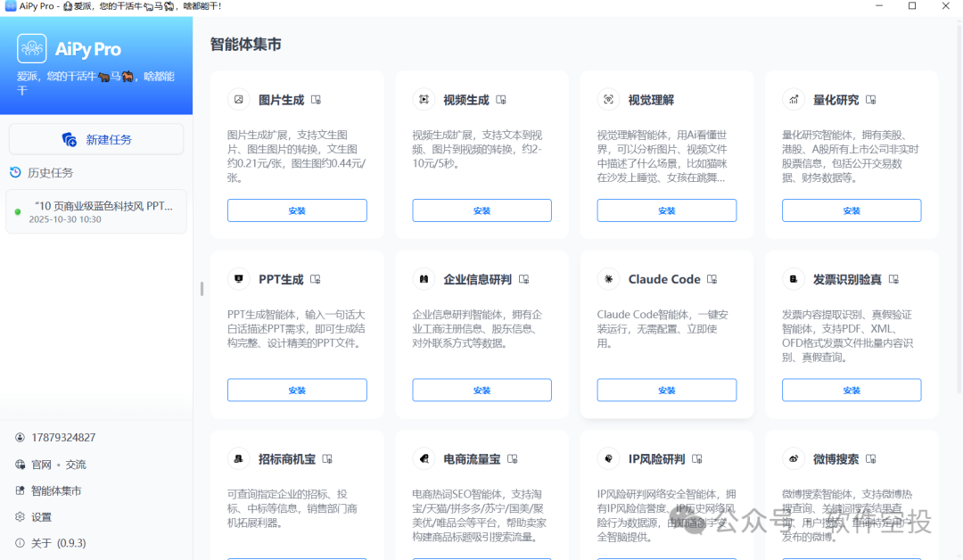The image size is (963, 560).
Task: Click the 视觉理解 camera icon
Action: pos(608,99)
